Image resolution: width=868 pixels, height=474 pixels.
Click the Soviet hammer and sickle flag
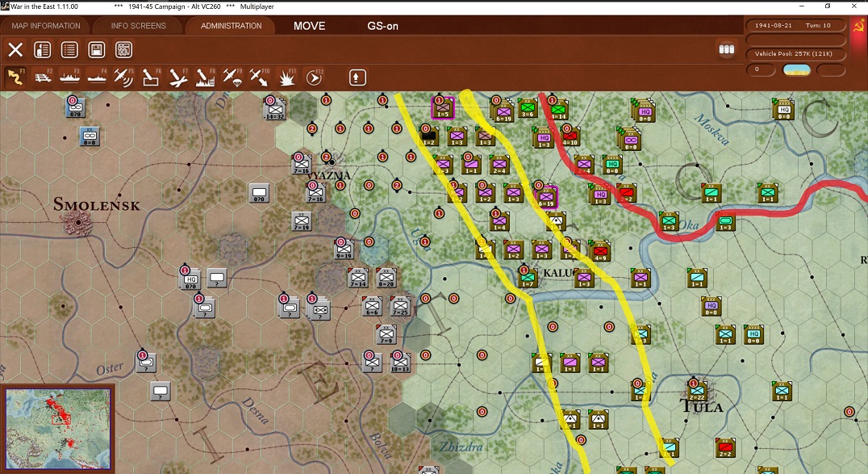[860, 27]
